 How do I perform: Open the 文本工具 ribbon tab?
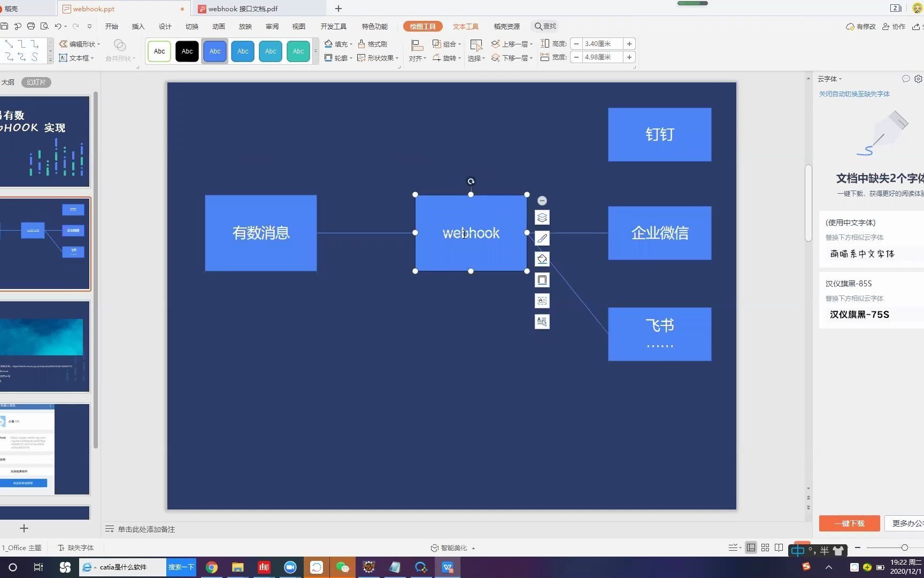(x=466, y=26)
